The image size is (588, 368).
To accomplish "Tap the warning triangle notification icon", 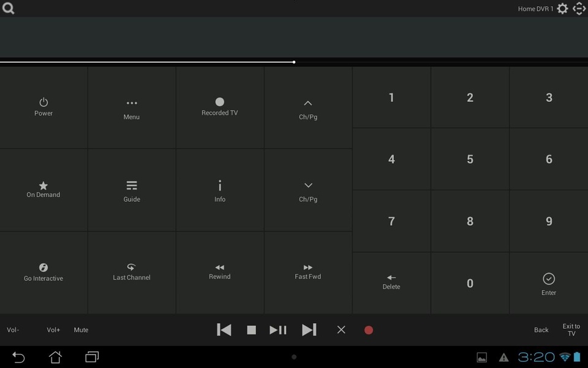I will click(503, 357).
